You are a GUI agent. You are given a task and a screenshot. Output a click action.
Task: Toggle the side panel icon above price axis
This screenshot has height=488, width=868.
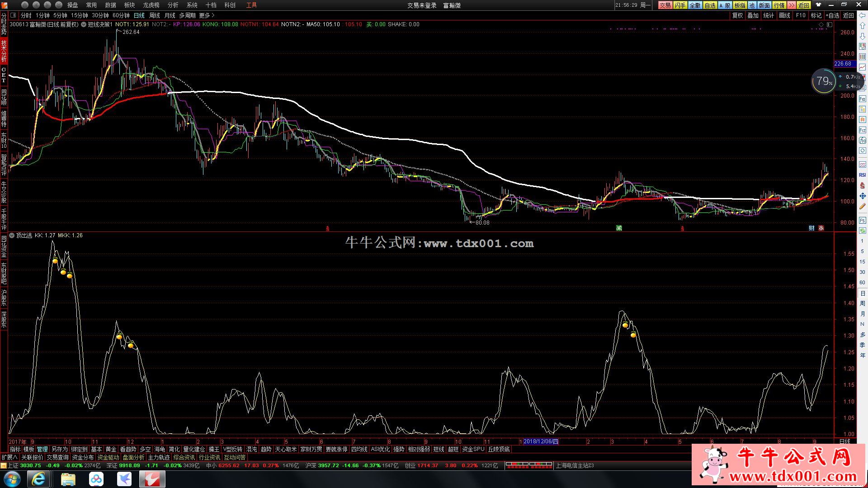[829, 24]
